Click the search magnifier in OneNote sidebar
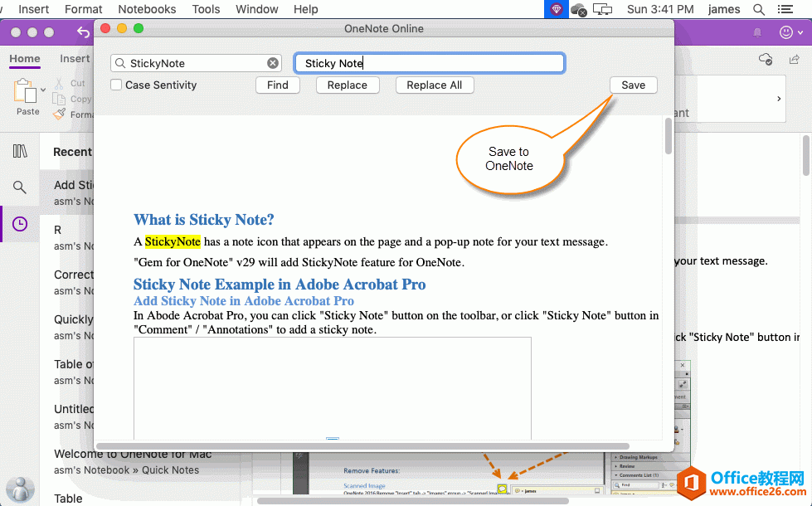Image resolution: width=812 pixels, height=506 pixels. click(20, 187)
